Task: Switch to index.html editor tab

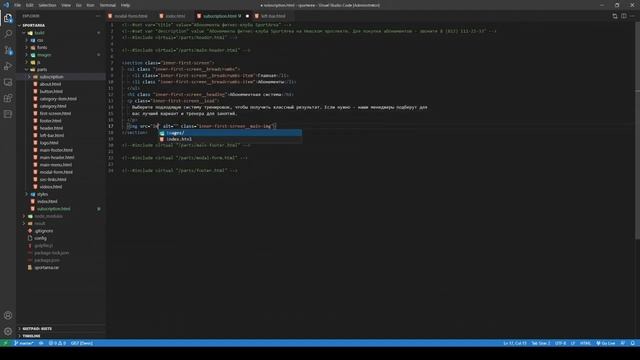Action: pyautogui.click(x=175, y=16)
